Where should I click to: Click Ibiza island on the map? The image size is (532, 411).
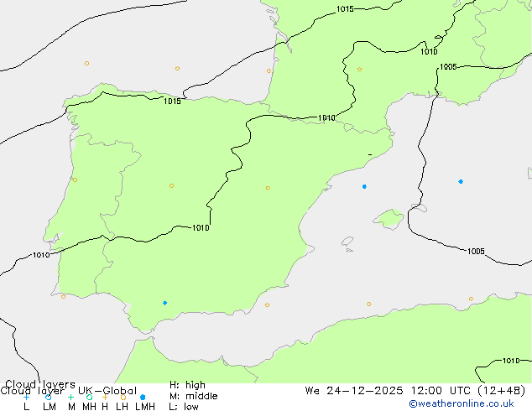(347, 242)
